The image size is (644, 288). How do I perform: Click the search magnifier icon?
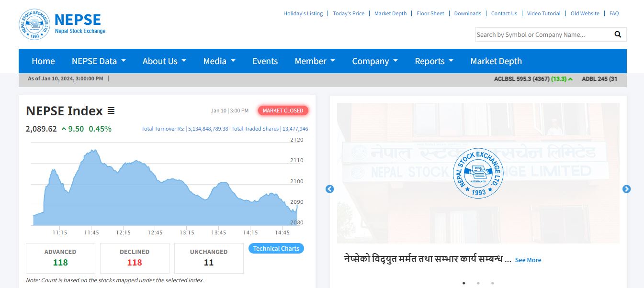click(x=618, y=34)
